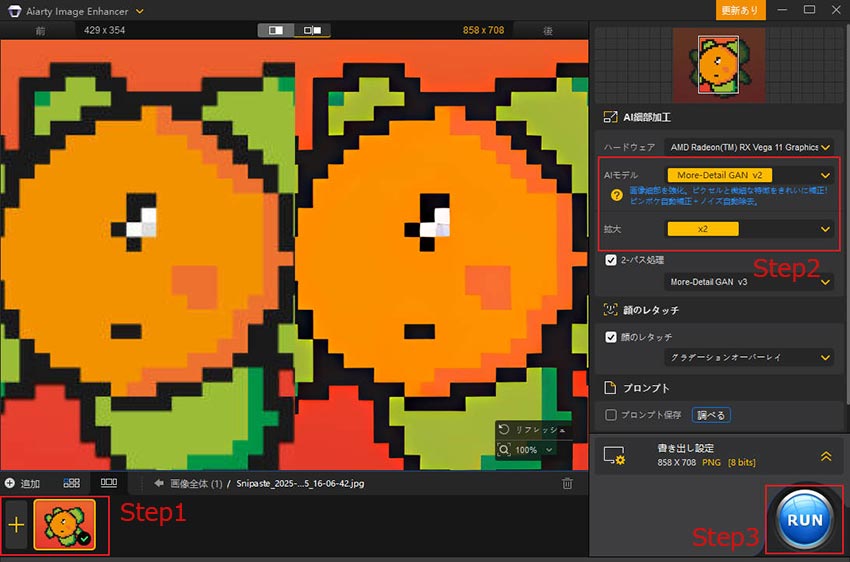The height and width of the screenshot is (562, 850).
Task: Click the Aiarty app logo icon
Action: 15,11
